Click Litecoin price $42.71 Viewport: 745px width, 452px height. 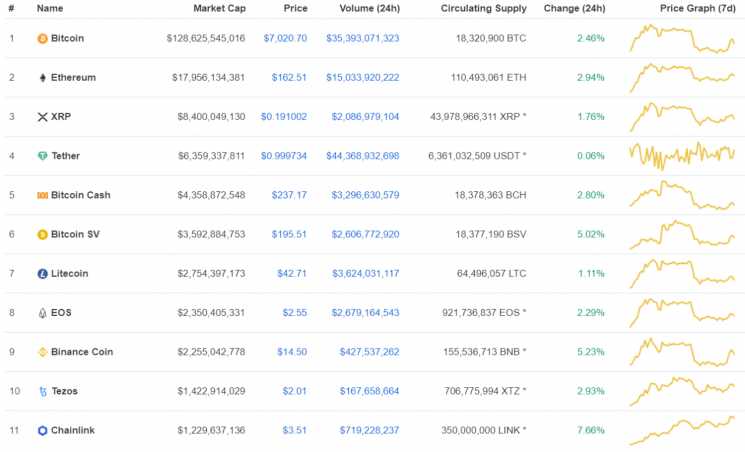point(292,273)
